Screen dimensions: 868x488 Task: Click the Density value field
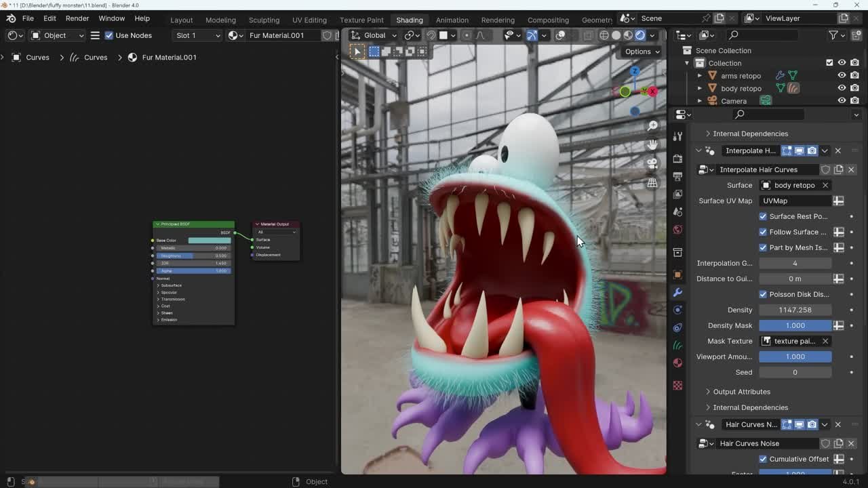[x=795, y=310]
